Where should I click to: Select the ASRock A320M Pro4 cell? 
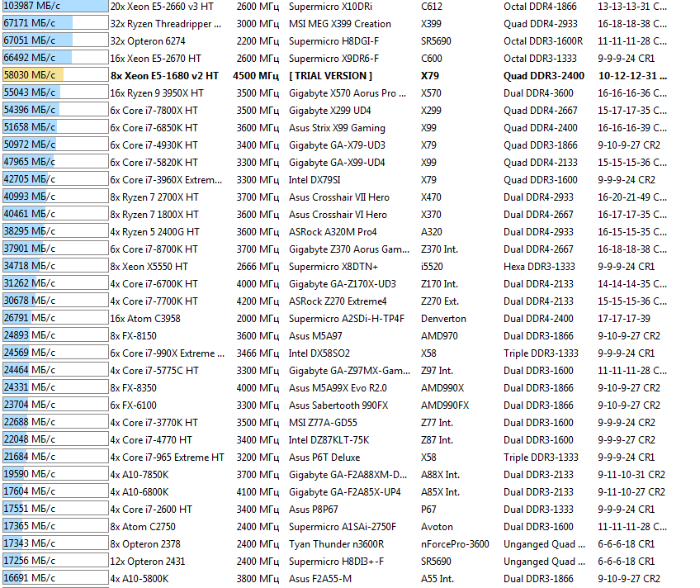(333, 233)
